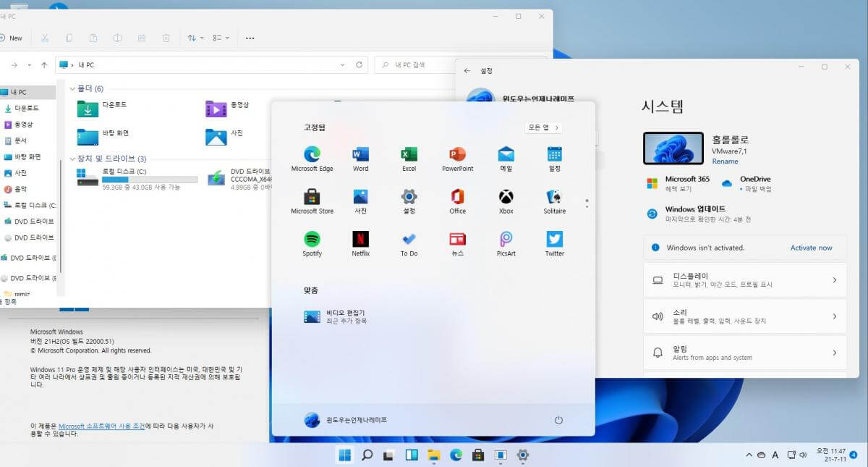Image resolution: width=868 pixels, height=467 pixels.
Task: Open recommended 비디오 편집기 item
Action: click(336, 316)
